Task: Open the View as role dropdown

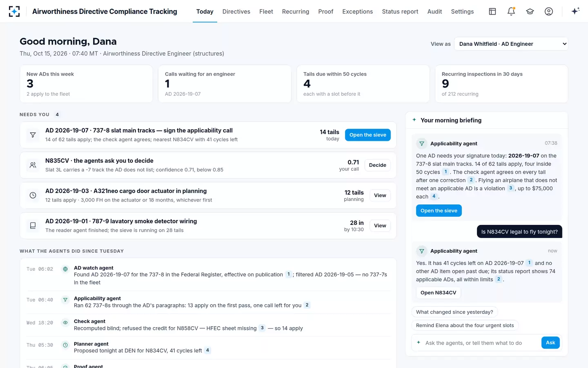Action: point(511,44)
